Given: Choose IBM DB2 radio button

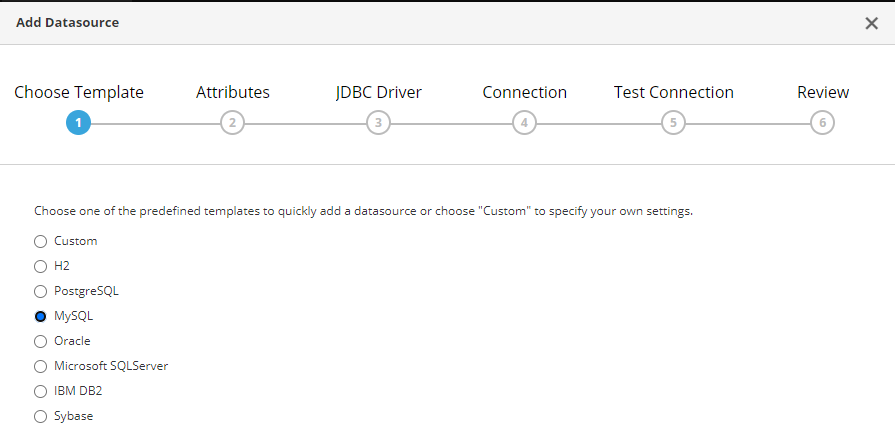Looking at the screenshot, I should click(41, 391).
